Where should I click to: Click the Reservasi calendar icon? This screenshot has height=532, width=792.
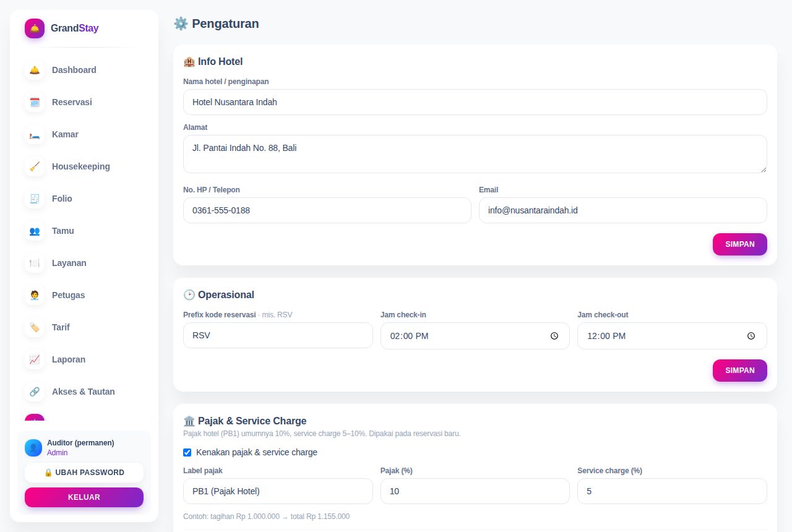pyautogui.click(x=35, y=102)
